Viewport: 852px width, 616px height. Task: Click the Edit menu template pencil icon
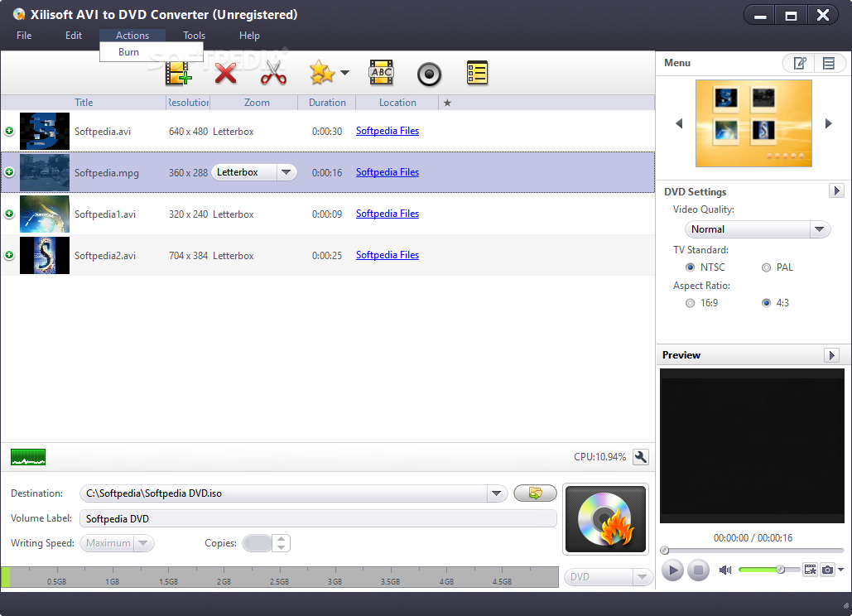tap(800, 63)
